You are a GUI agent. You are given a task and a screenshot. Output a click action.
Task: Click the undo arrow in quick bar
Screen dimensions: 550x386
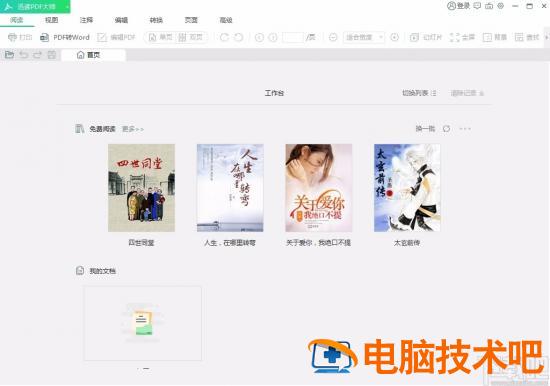click(24, 55)
